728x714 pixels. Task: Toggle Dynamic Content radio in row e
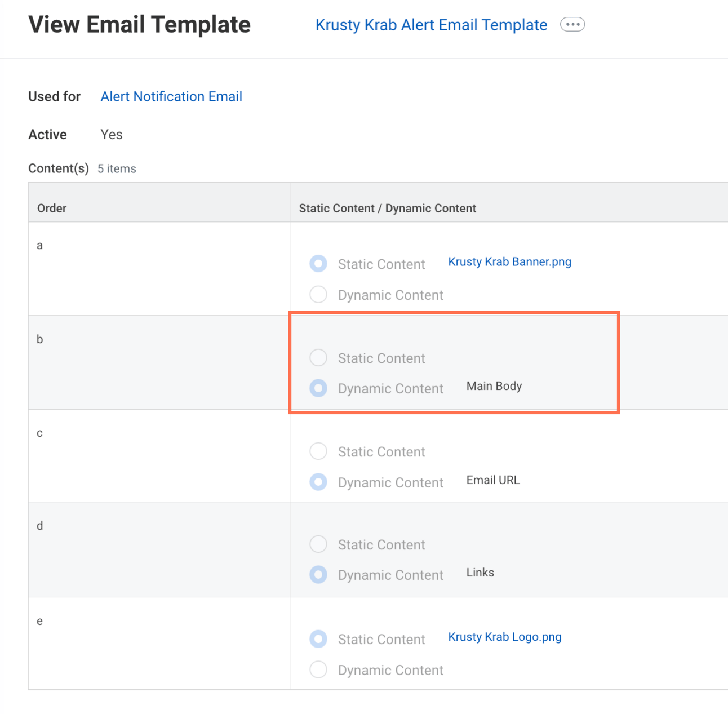pyautogui.click(x=318, y=670)
